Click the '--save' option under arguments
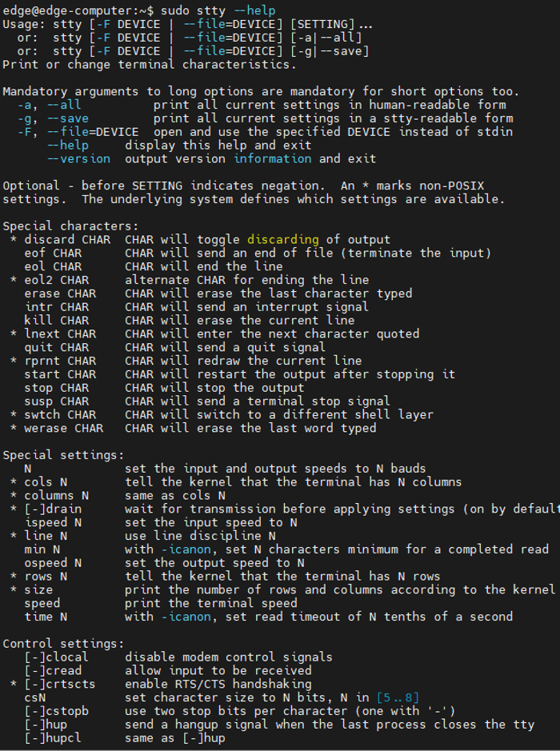The width and height of the screenshot is (560, 751). [67, 118]
